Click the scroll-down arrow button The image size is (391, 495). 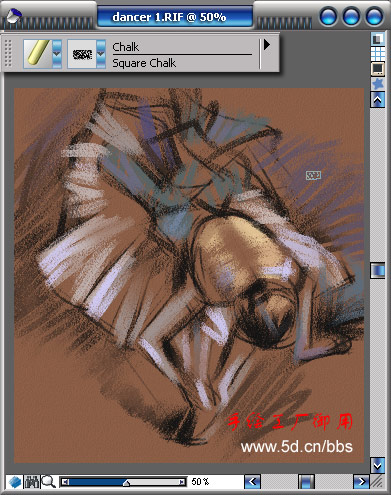point(378,465)
